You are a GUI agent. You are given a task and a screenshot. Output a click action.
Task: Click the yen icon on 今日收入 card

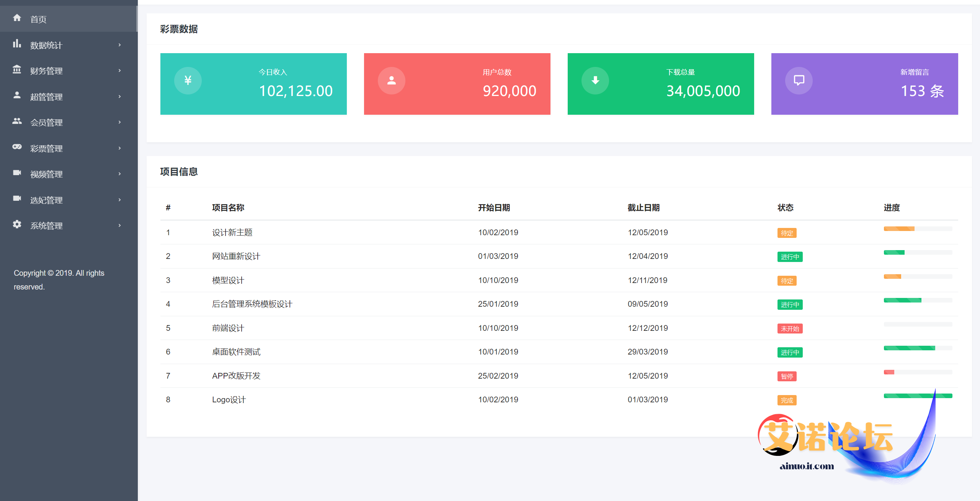point(188,81)
